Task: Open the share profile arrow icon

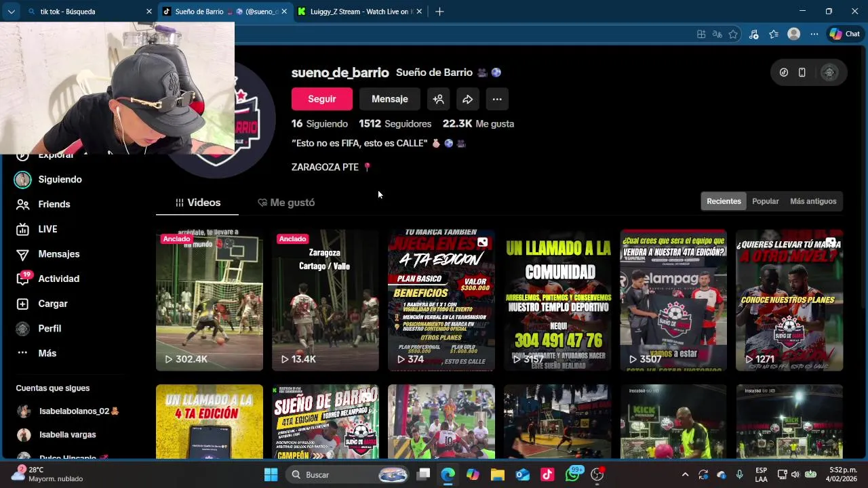Action: click(468, 99)
